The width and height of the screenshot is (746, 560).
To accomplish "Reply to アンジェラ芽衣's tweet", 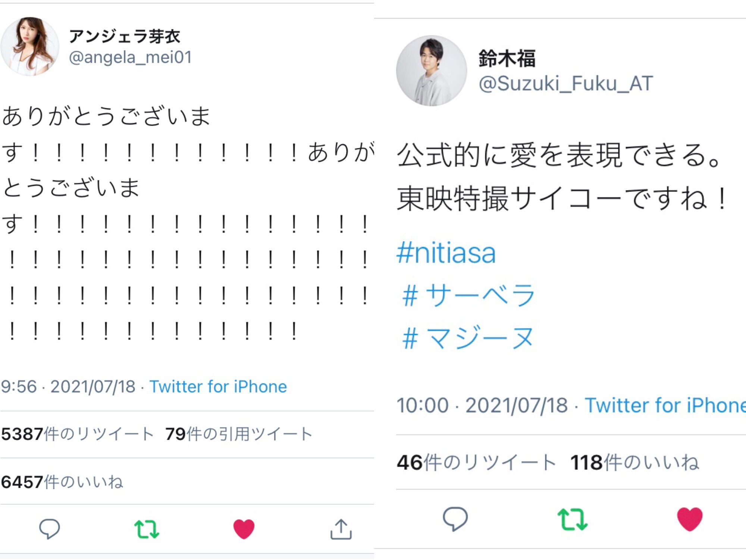I will point(49,529).
